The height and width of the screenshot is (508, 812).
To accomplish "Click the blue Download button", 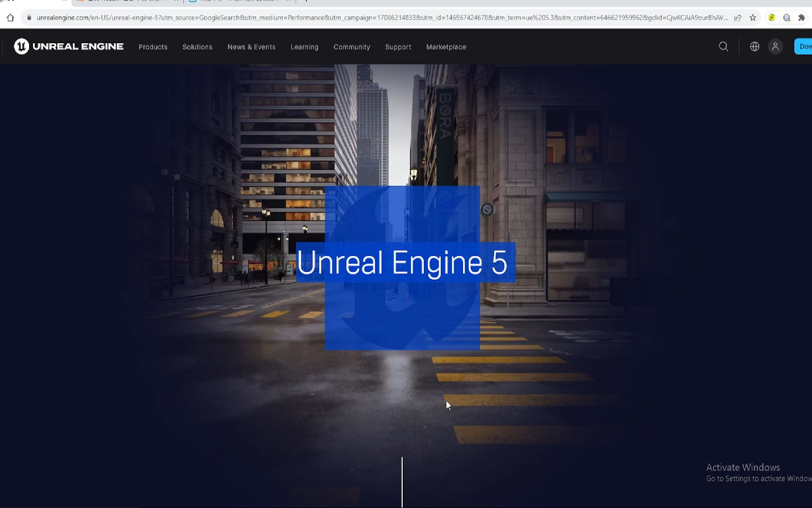I will point(803,47).
